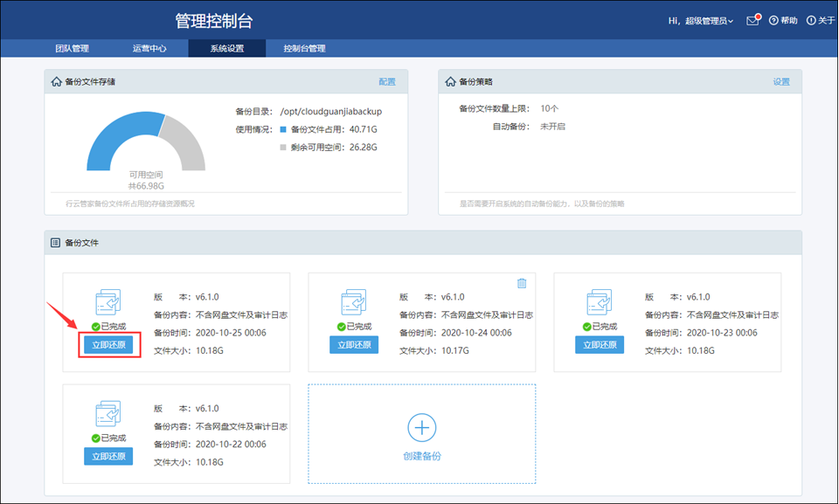
Task: Click the plus icon to create backup
Action: click(422, 427)
